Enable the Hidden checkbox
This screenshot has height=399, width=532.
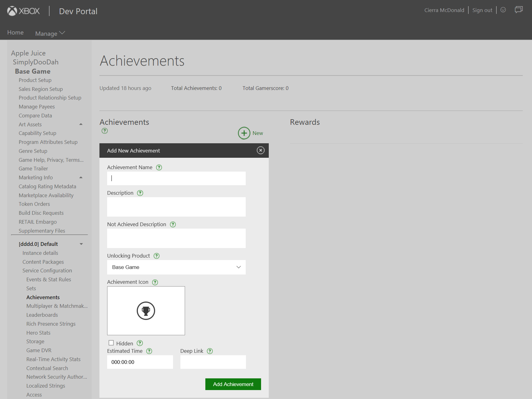(111, 343)
